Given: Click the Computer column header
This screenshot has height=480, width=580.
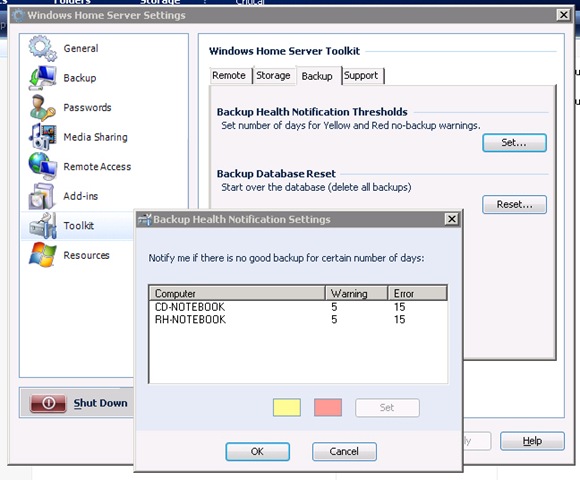Looking at the screenshot, I should tap(237, 293).
